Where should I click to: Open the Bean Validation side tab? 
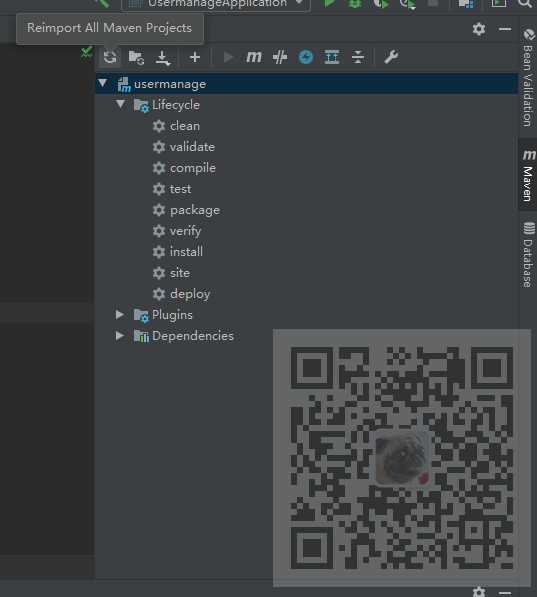[529, 77]
